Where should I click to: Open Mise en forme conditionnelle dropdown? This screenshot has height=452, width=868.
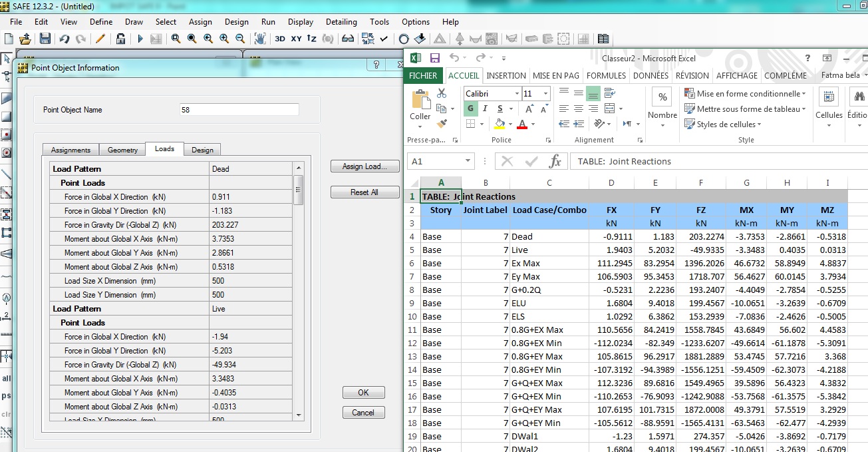[x=745, y=94]
